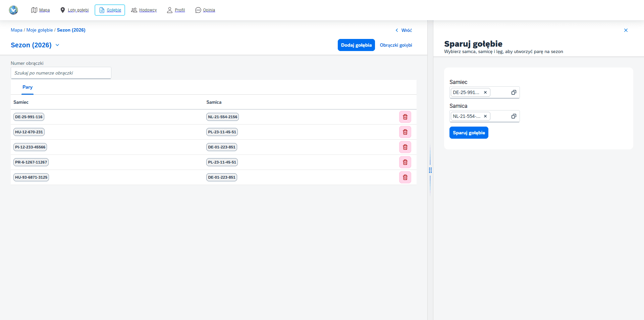
Task: Delete the PR-6-1267-11267 pair row
Action: tap(405, 162)
